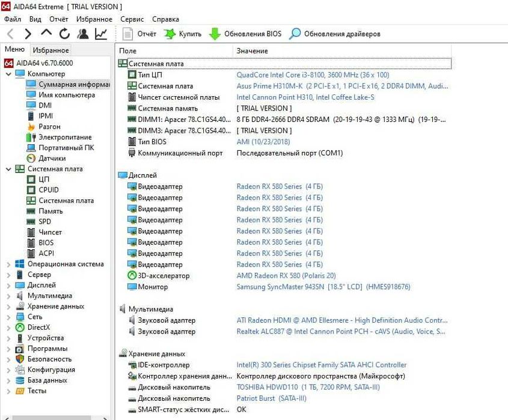Click the Устройства devices icon
The height and width of the screenshot is (420, 508).
coord(20,338)
